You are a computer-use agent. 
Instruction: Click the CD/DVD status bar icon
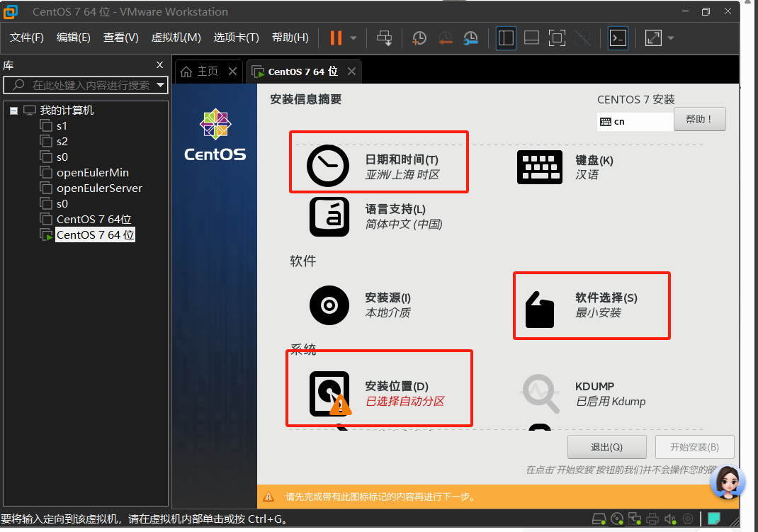point(617,519)
